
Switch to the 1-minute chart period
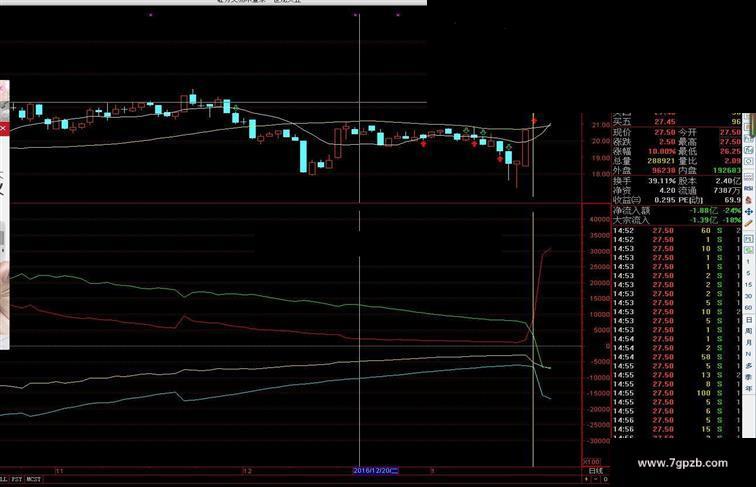tap(749, 262)
